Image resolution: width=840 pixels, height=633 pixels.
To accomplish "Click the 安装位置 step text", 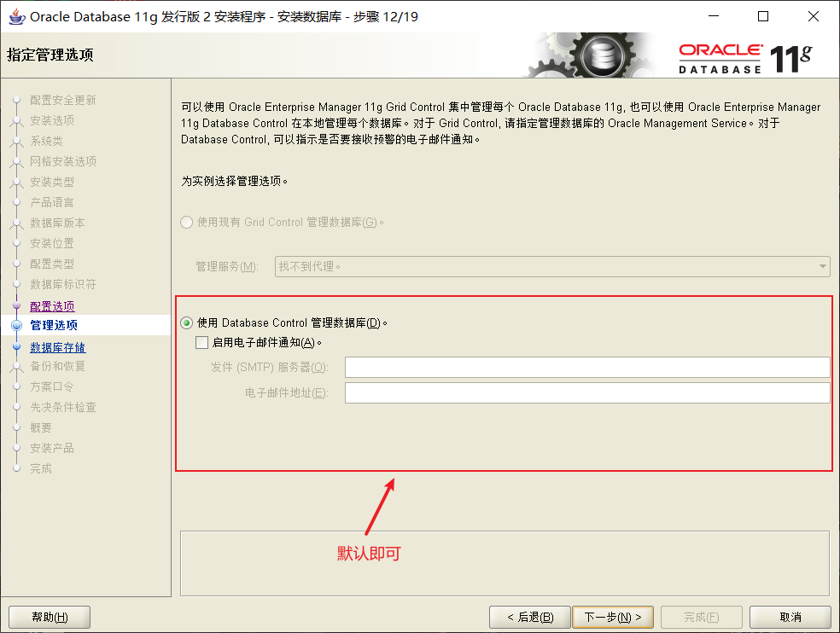I will point(52,243).
